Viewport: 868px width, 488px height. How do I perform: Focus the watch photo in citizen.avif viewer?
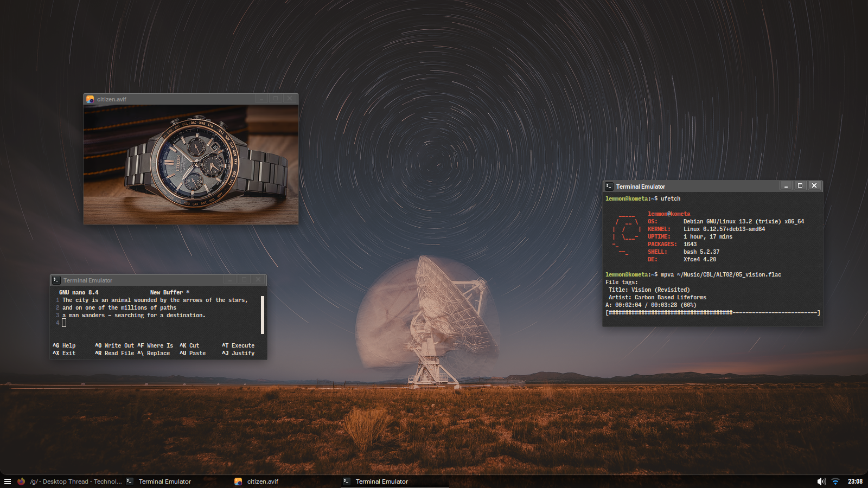pos(191,164)
